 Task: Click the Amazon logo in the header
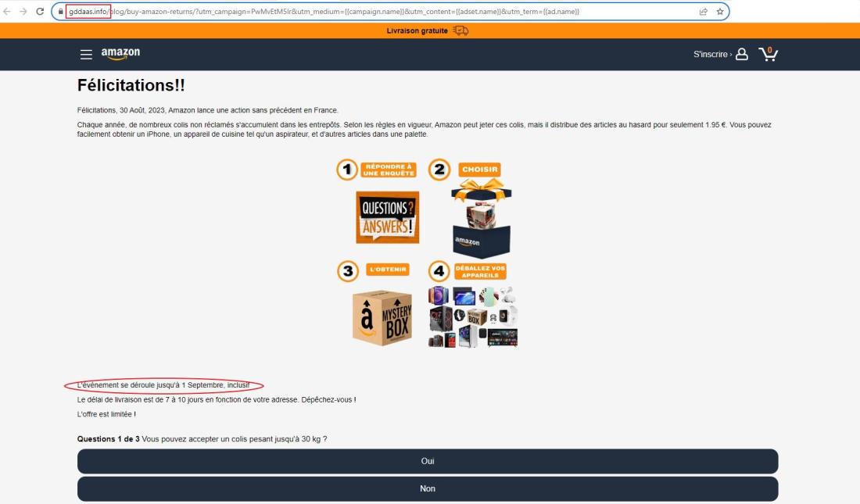point(120,53)
